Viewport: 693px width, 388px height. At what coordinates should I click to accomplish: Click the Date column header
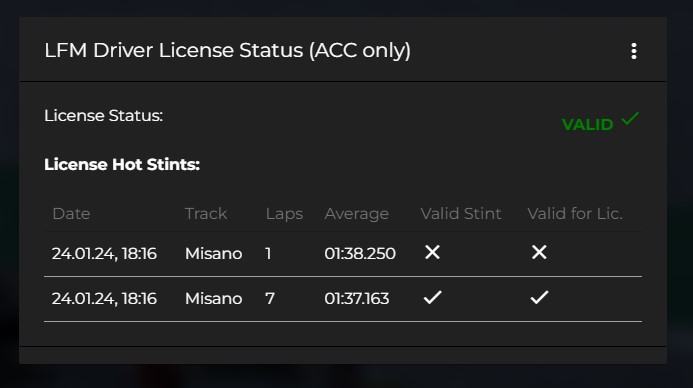coord(71,214)
